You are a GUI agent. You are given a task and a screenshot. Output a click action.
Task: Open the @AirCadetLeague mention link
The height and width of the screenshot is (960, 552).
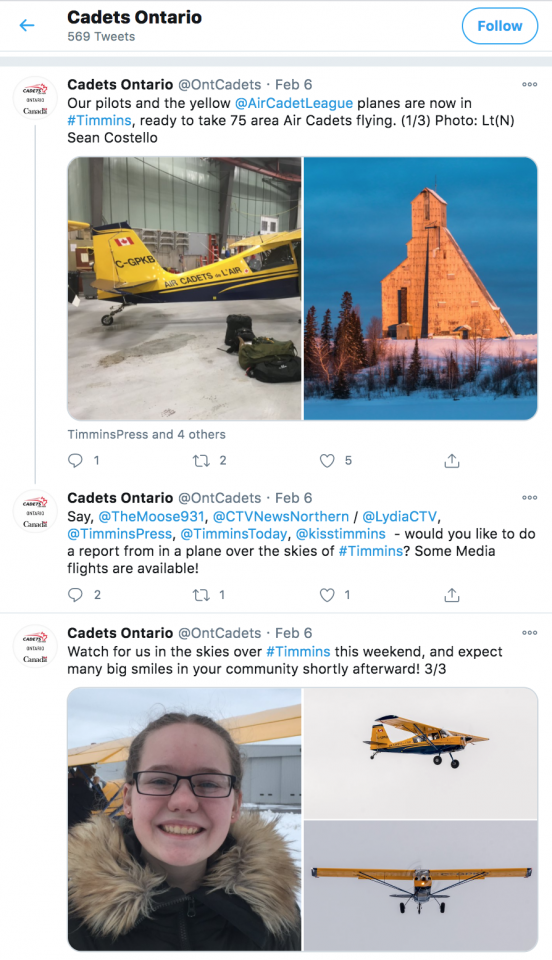point(294,103)
